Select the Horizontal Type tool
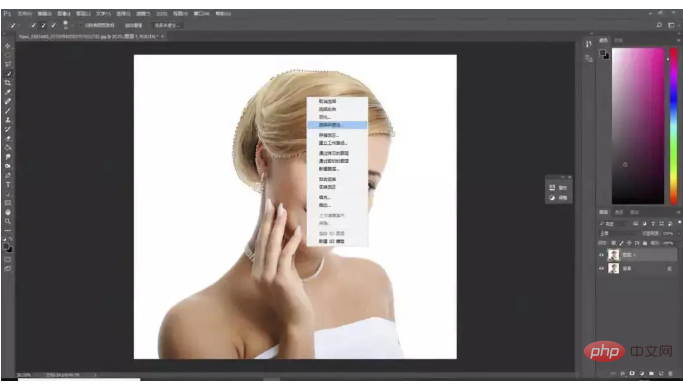 8,185
